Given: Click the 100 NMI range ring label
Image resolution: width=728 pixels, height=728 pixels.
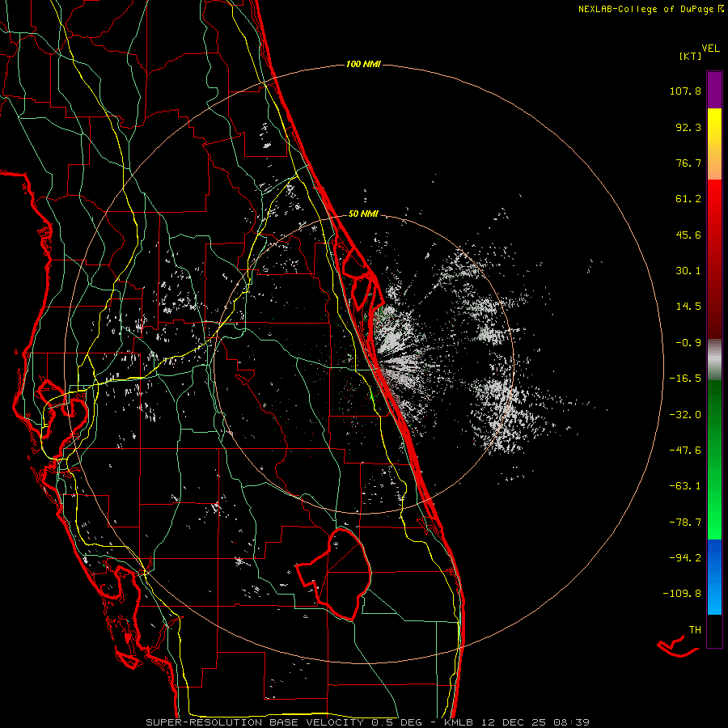Looking at the screenshot, I should click(x=363, y=64).
